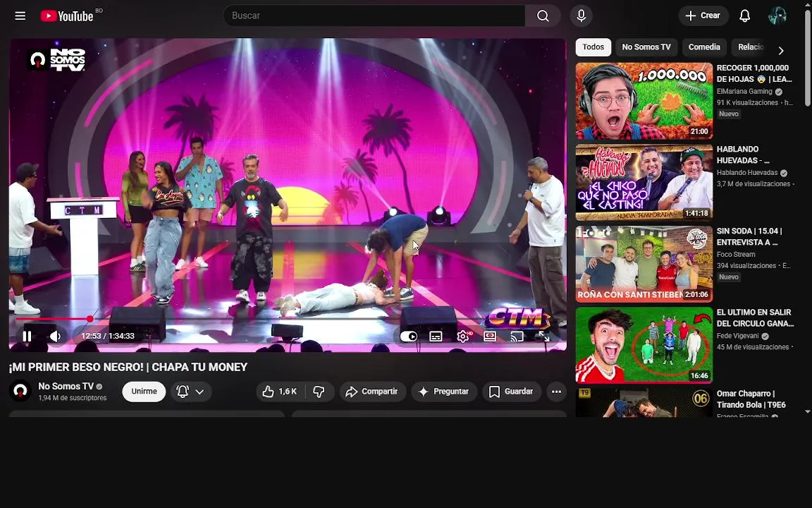Select the No Somos TV chip
This screenshot has height=508, width=812.
[x=646, y=47]
